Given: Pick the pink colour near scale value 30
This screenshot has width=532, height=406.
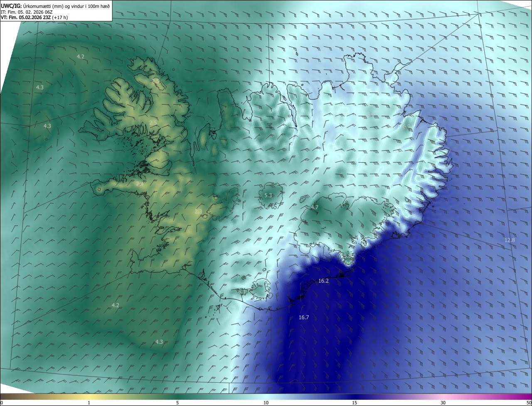Looking at the screenshot, I should [443, 397].
